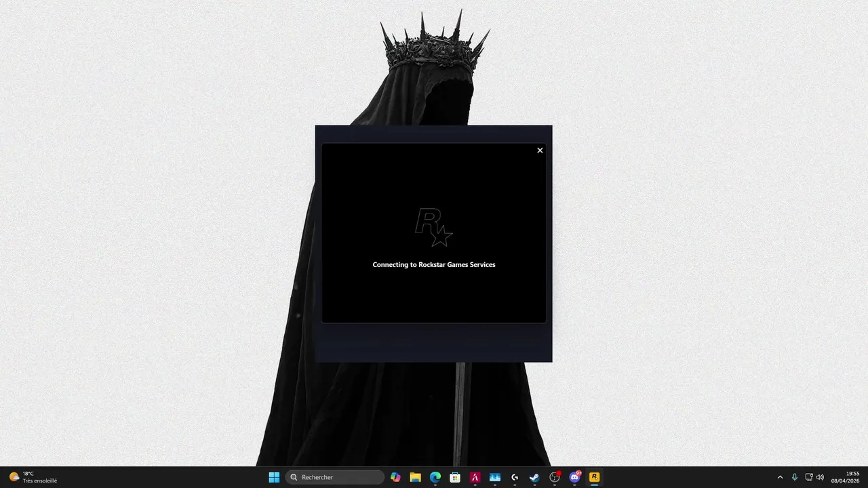
Task: Open the red A app on taskbar
Action: click(x=475, y=477)
